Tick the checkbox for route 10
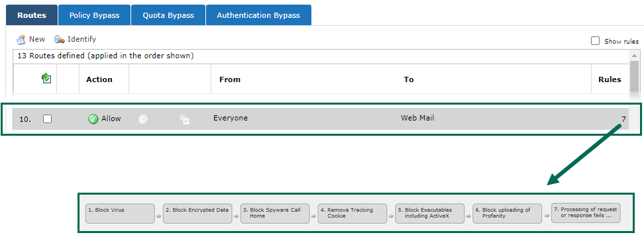 48,119
